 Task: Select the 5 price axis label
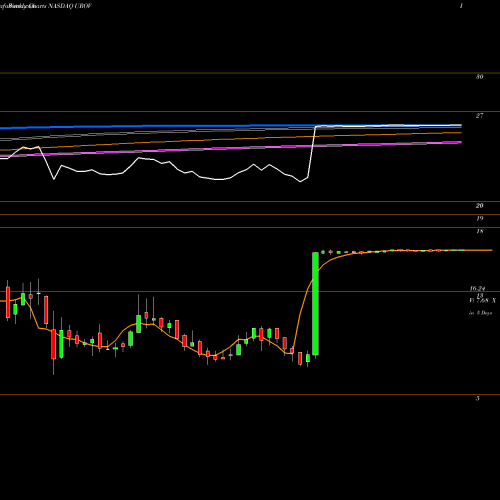tap(478, 398)
